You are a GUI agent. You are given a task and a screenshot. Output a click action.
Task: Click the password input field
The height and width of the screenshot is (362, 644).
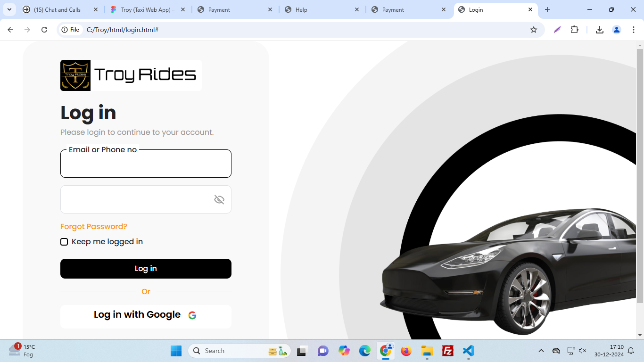(x=137, y=199)
